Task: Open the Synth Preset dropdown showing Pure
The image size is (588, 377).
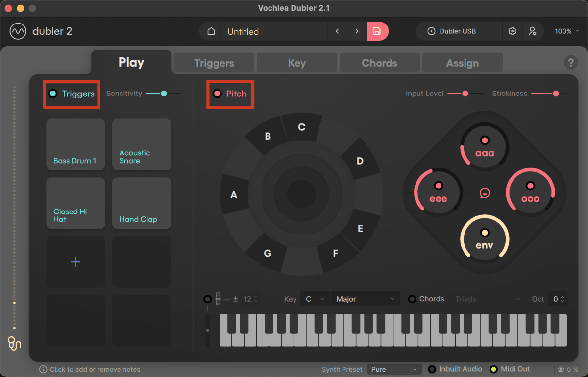Action: tap(394, 369)
